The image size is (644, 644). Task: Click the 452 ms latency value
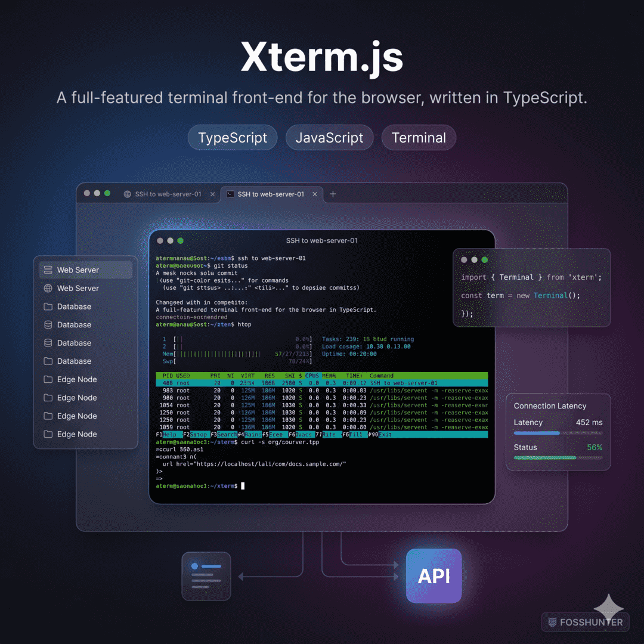click(589, 422)
